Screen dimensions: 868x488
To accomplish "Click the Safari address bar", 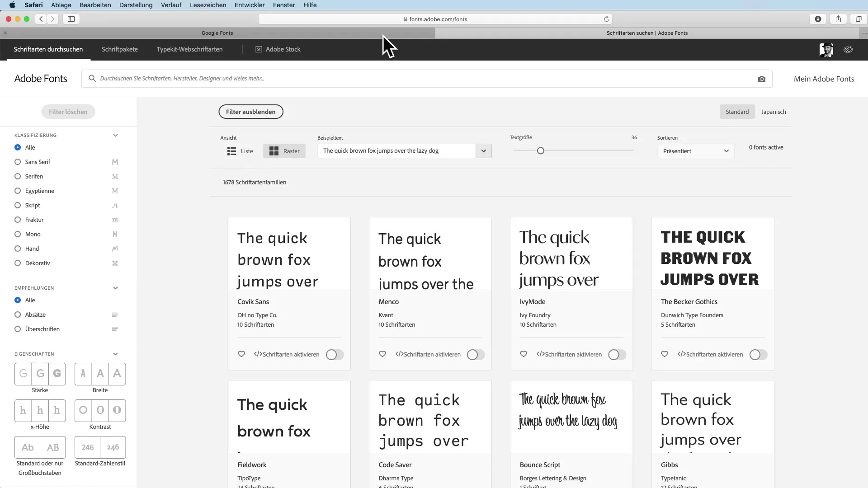I will click(435, 19).
